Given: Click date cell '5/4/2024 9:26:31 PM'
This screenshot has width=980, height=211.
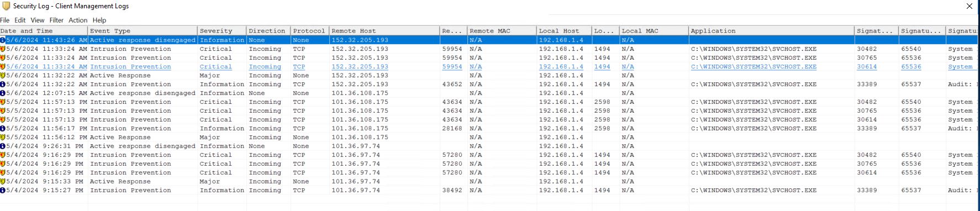Looking at the screenshot, I should coord(44,146).
